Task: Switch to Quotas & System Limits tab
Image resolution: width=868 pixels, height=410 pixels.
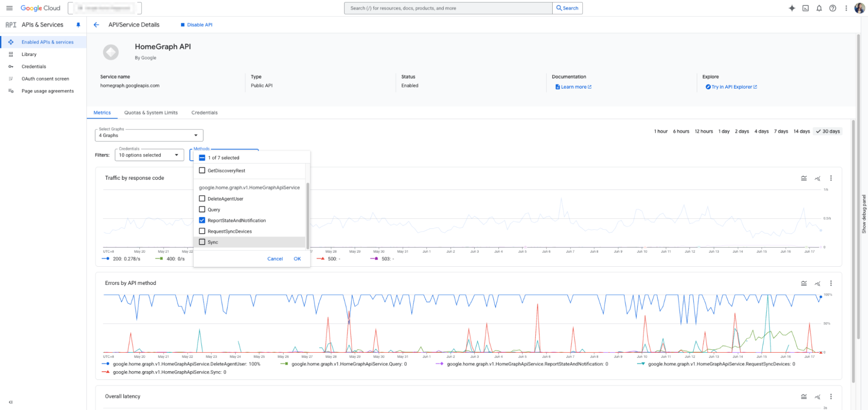Action: pos(151,112)
